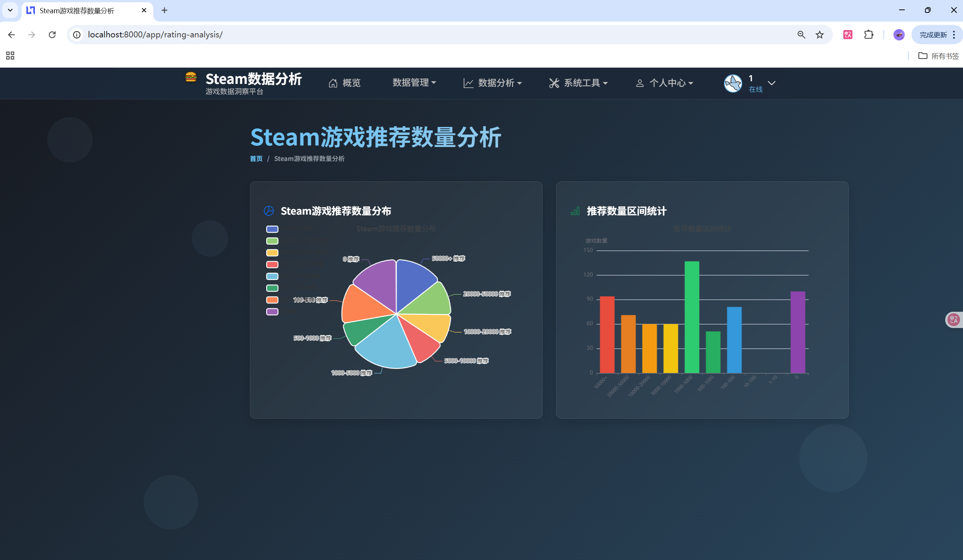Click the Chrome profile avatar icon
The image size is (963, 560).
click(x=899, y=35)
